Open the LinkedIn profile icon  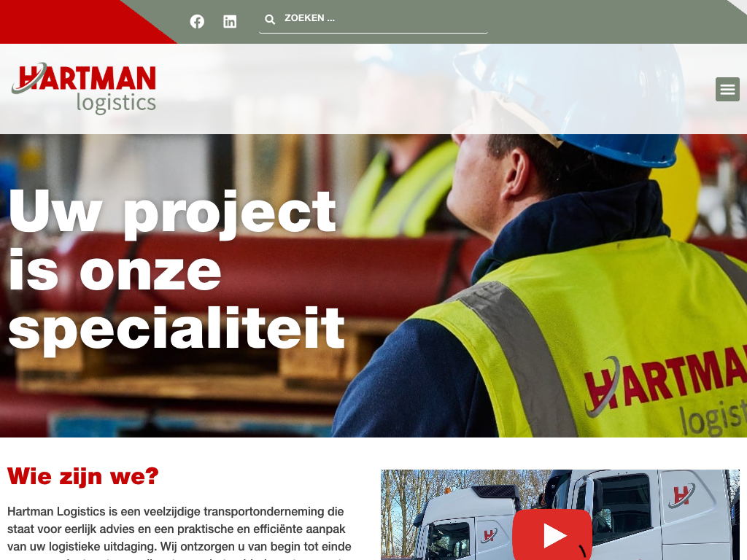point(230,21)
